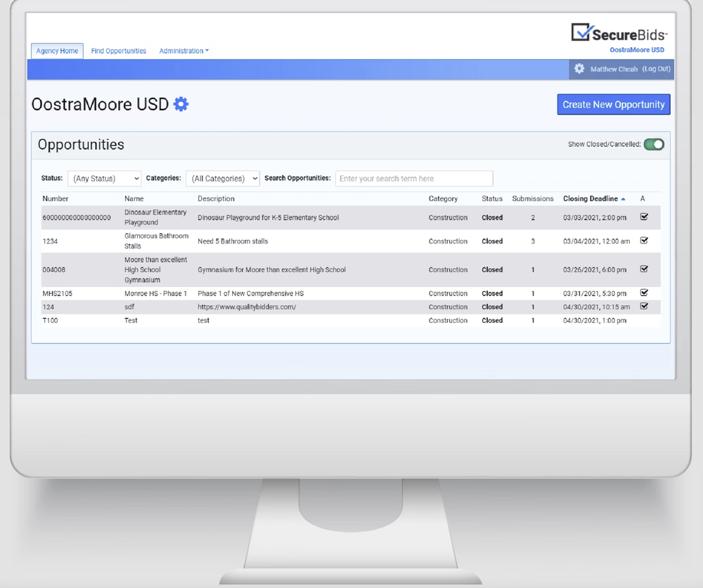The height and width of the screenshot is (588, 703).
Task: Select opportunity number MHS2105
Action: tap(58, 293)
